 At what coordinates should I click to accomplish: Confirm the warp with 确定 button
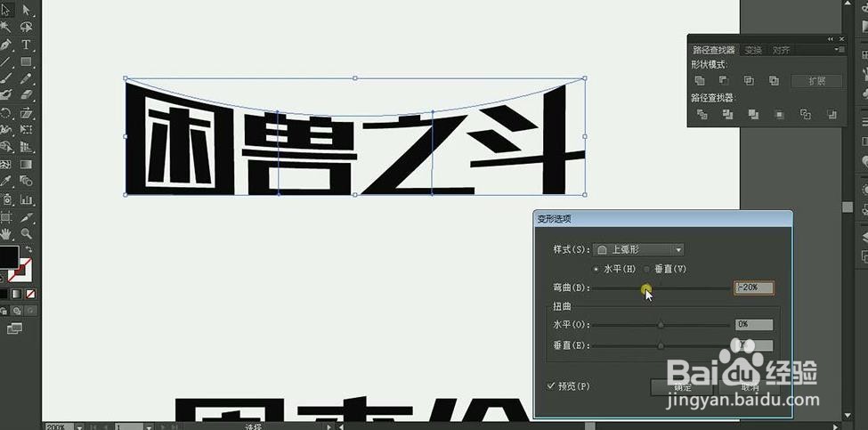tap(681, 387)
